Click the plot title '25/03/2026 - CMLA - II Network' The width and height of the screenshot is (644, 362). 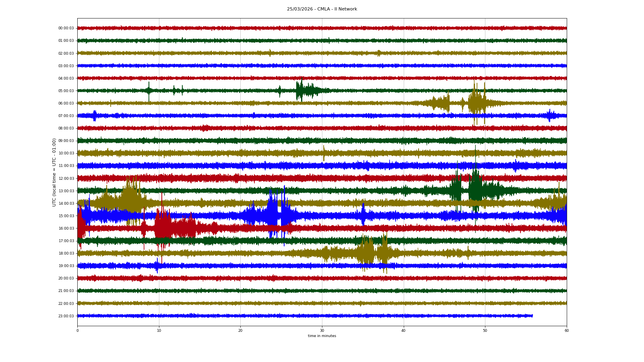coord(322,9)
